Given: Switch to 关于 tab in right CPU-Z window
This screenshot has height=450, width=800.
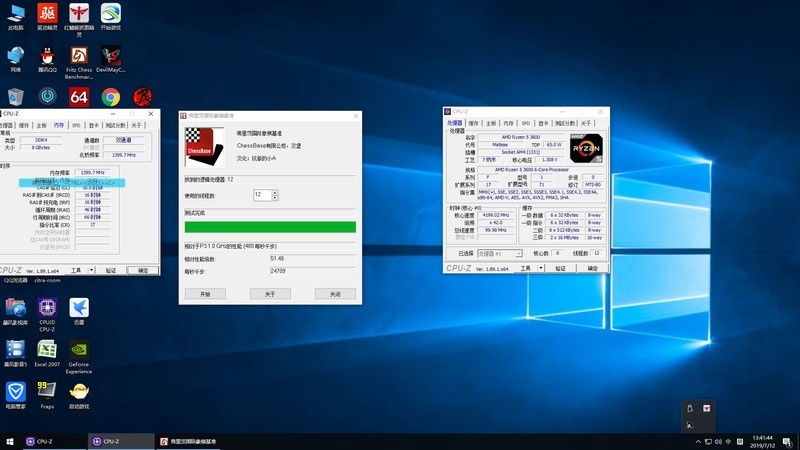Looking at the screenshot, I should tap(586, 123).
